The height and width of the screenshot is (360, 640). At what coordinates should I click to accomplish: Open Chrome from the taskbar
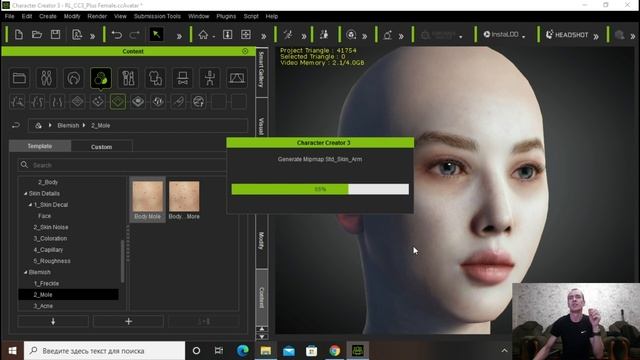pos(334,351)
